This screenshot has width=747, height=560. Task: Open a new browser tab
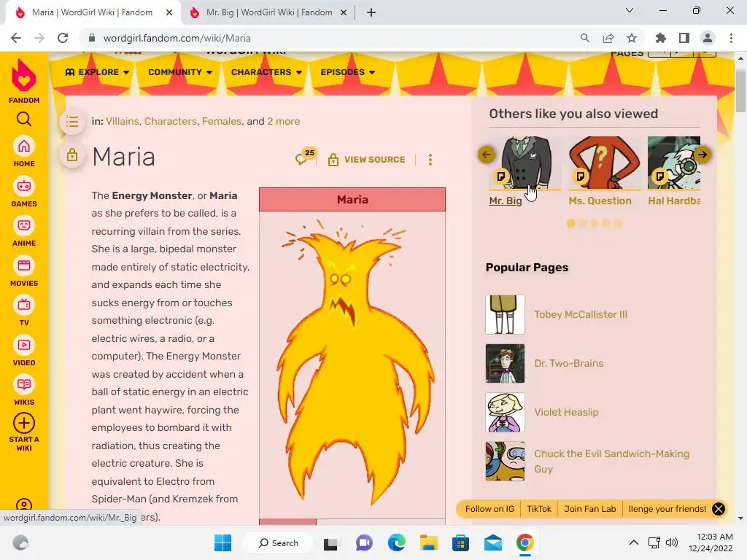click(371, 12)
